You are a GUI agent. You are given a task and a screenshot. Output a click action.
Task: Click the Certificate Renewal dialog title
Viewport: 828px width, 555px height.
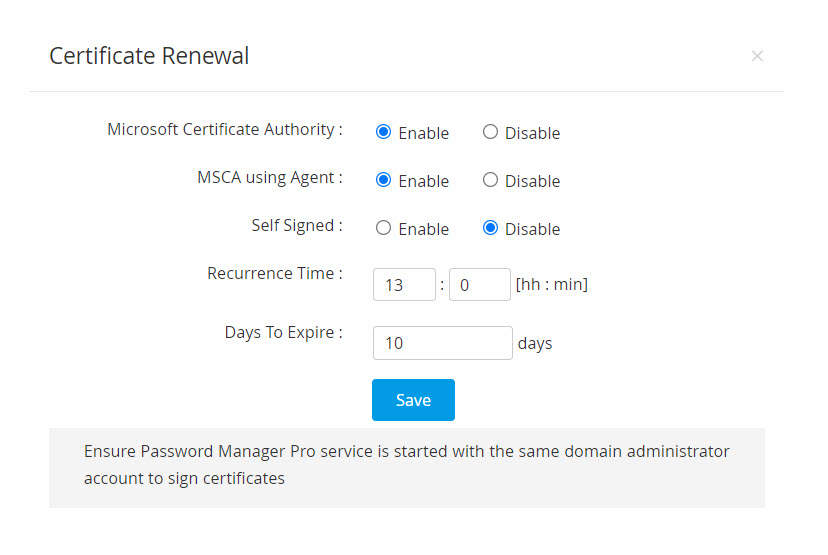pos(149,56)
